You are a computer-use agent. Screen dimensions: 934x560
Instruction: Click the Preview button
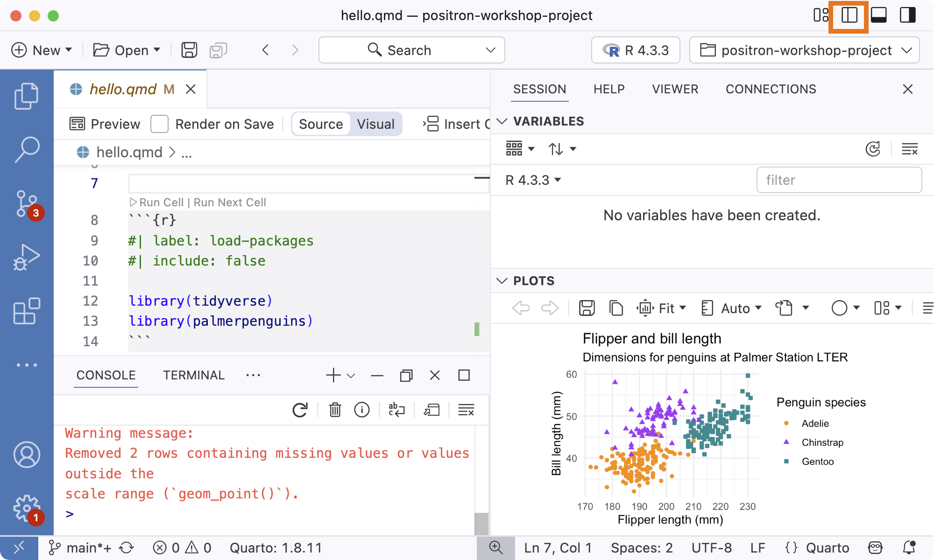(105, 124)
